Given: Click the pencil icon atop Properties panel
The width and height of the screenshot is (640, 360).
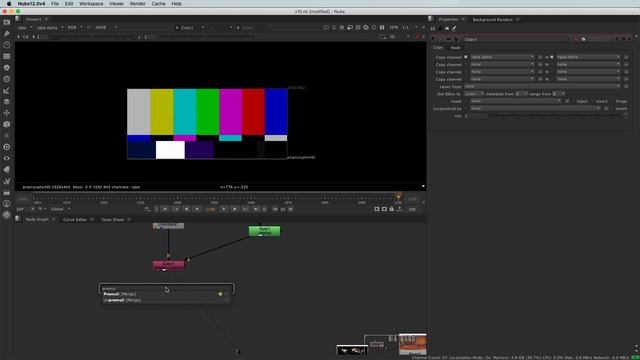Looking at the screenshot, I should [x=454, y=29].
